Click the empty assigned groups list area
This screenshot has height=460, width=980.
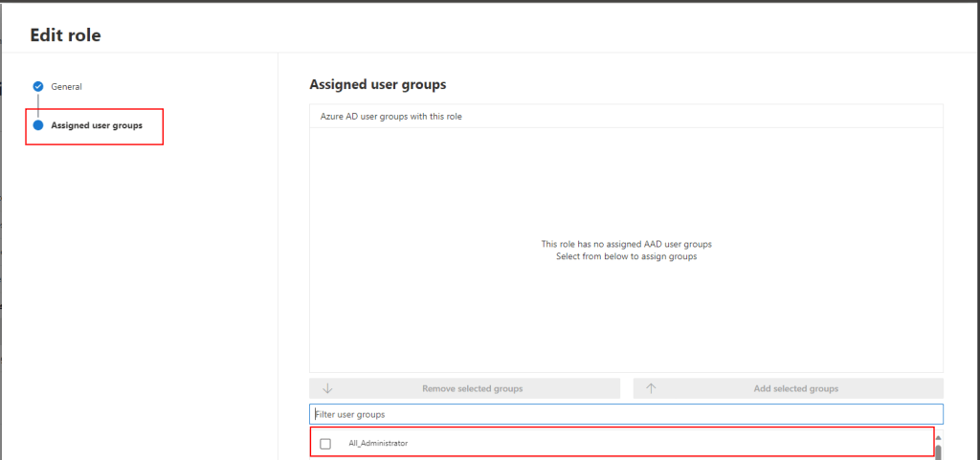[x=626, y=316]
